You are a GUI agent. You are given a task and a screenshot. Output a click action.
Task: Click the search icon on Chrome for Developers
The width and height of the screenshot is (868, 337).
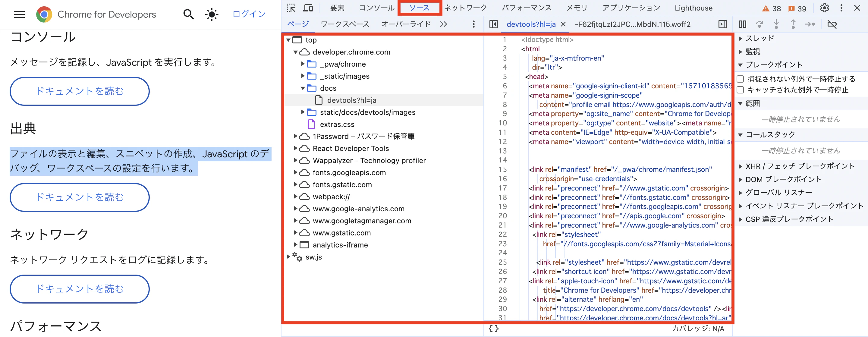188,14
